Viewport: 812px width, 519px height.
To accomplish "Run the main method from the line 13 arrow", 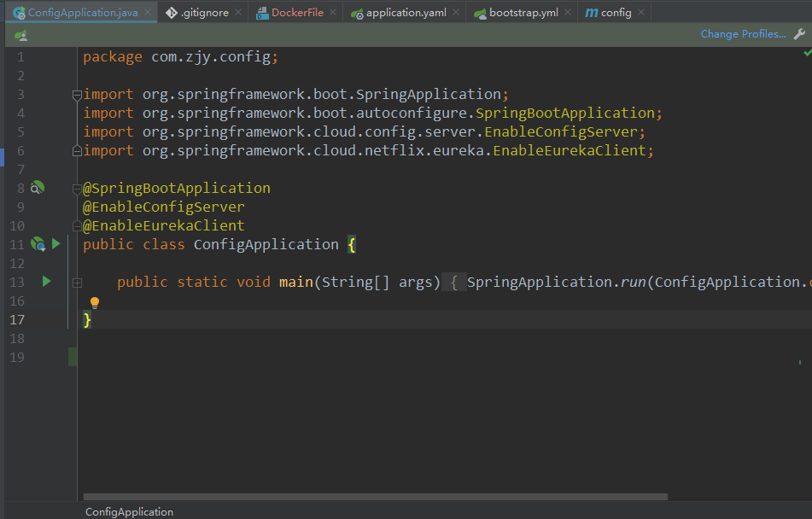I will 47,281.
